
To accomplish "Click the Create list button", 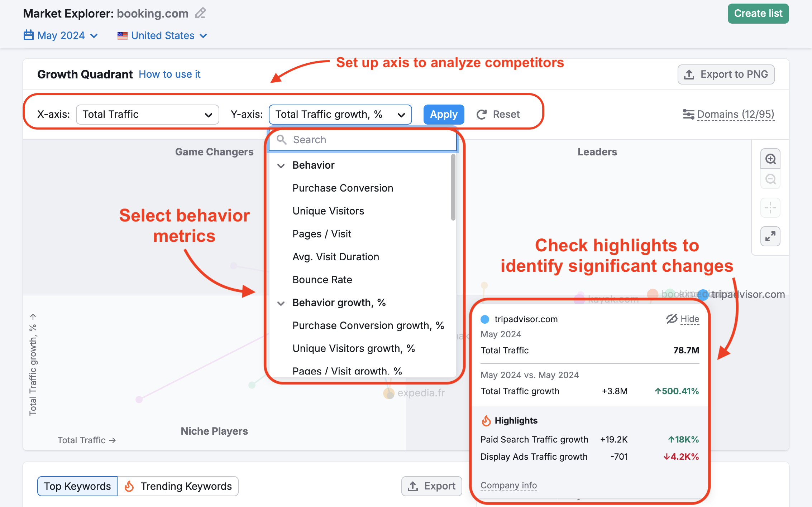I will coord(758,14).
